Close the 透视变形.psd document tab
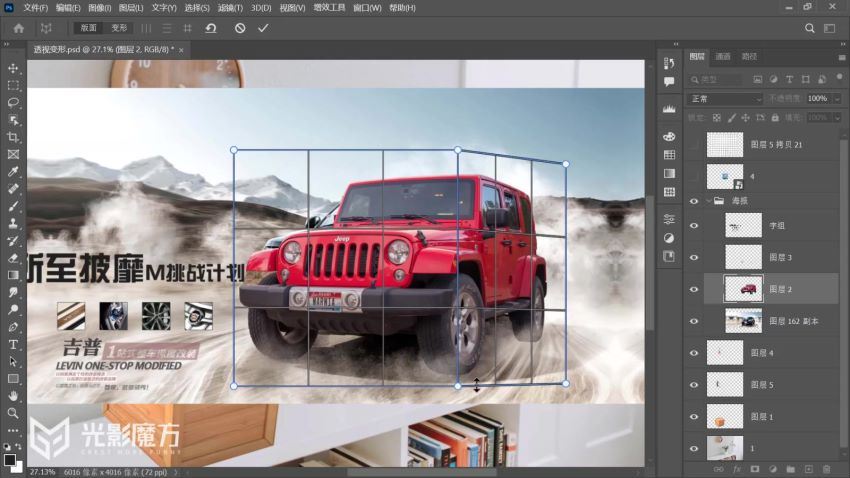This screenshot has width=850, height=478. [x=181, y=50]
